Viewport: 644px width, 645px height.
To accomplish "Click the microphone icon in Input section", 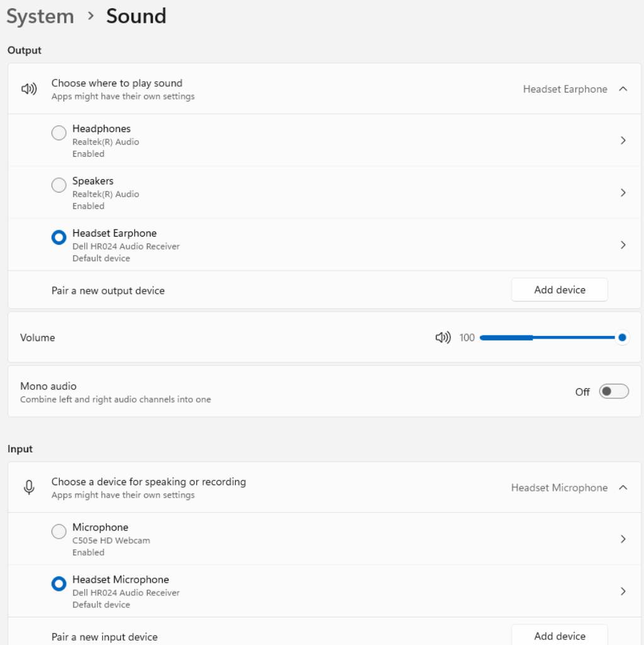I will click(x=29, y=488).
